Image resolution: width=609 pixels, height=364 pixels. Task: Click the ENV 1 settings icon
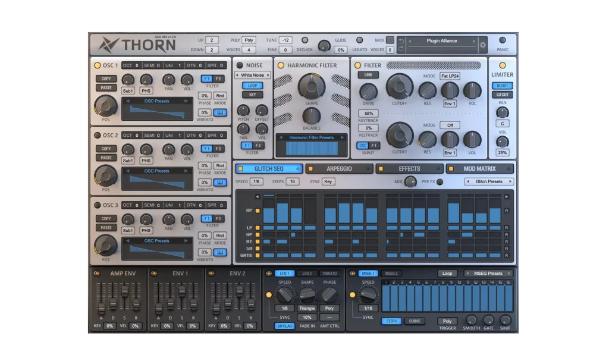pyautogui.click(x=154, y=273)
